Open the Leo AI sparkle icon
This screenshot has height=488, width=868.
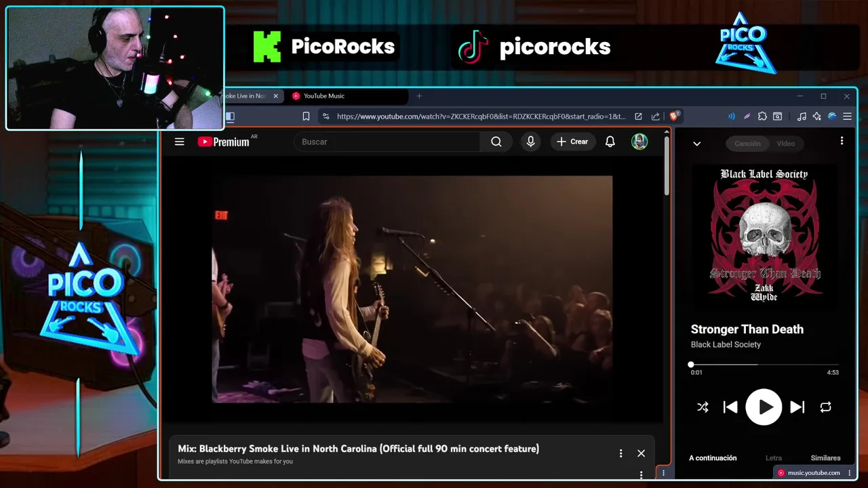click(816, 117)
